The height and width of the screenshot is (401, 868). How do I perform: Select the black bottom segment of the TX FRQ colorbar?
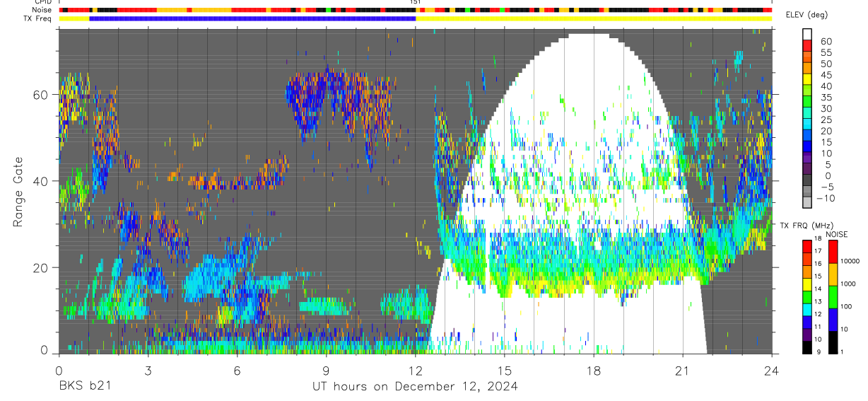[808, 347]
